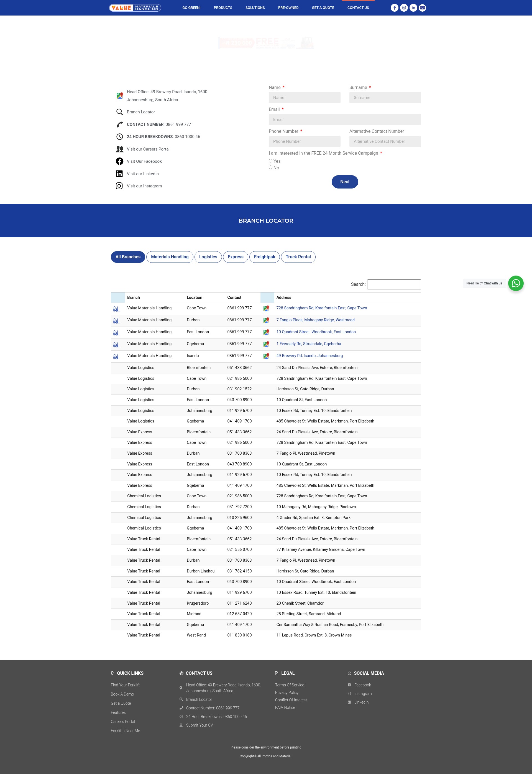
Task: Click the phone icon beside Contact Number
Action: (119, 124)
